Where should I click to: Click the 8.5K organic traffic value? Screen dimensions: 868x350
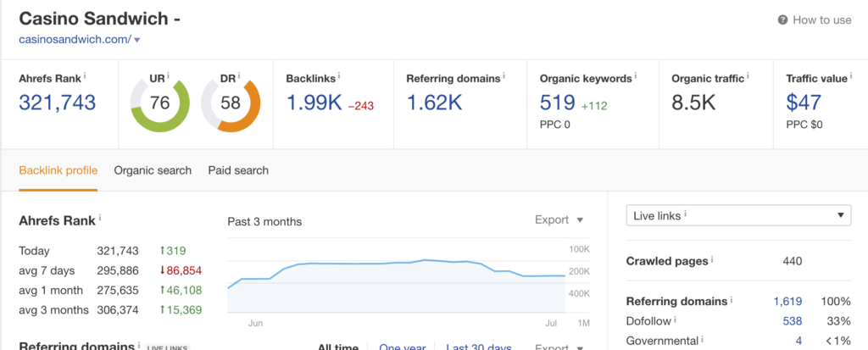[x=693, y=103]
